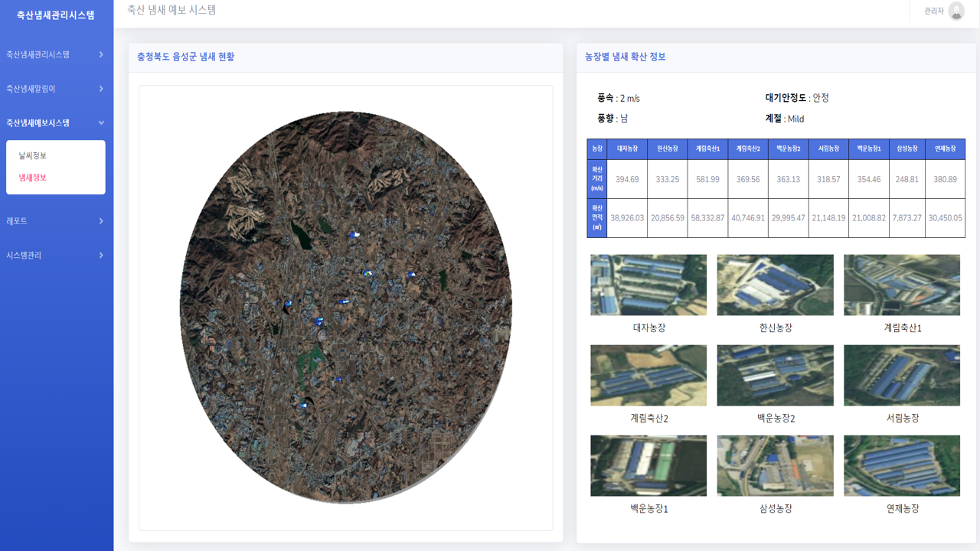Open the 서림농장 farm thumbnail
Viewport: 980px width, 551px height.
coord(902,375)
